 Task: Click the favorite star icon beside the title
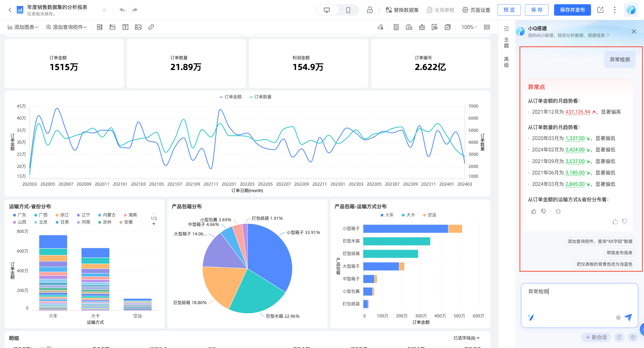pos(104,10)
